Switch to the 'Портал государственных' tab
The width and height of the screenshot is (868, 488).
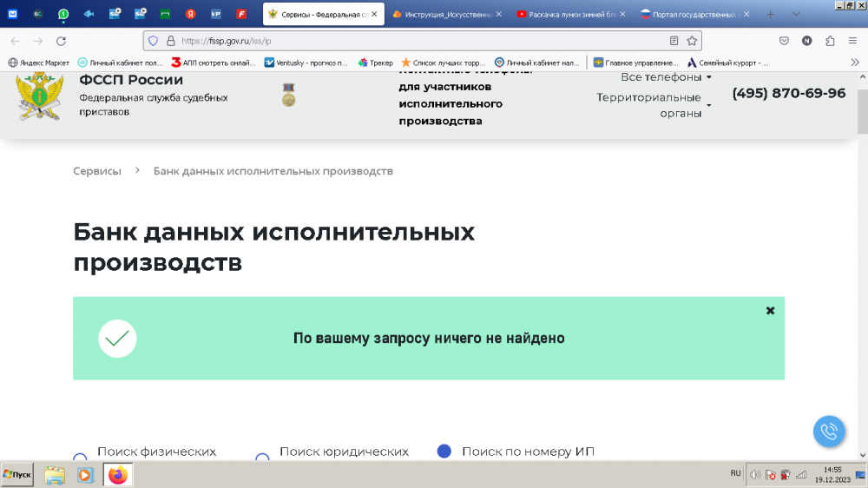692,15
